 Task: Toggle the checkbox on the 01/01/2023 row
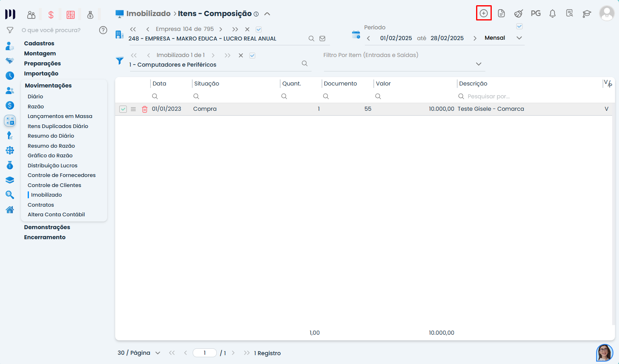pos(123,109)
